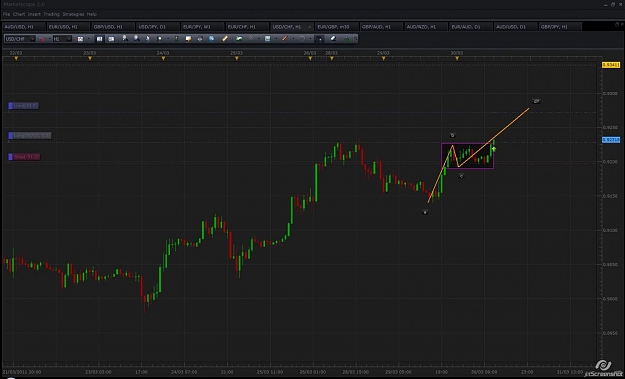Expand the trend line tool dropdown arrow
This screenshot has width=625, height=379.
click(x=293, y=39)
